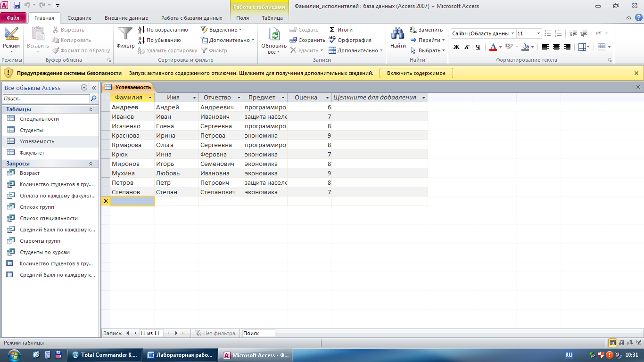Switch to Таблица ribbon tab
Image resolution: width=644 pixels, height=362 pixels.
pos(272,18)
